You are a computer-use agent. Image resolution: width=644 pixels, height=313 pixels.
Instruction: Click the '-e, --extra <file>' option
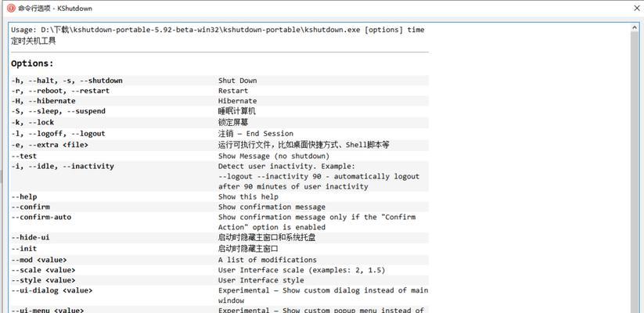click(50, 145)
